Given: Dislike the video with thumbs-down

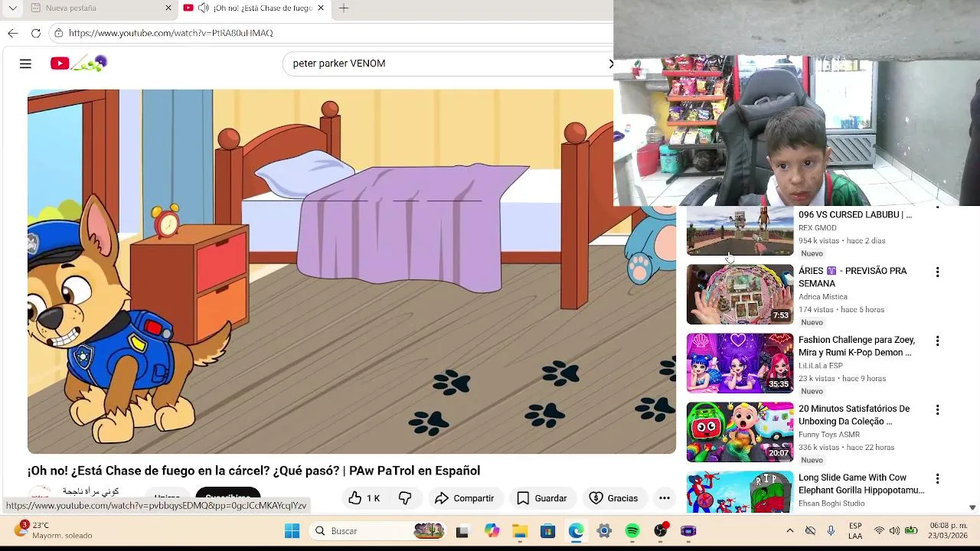Looking at the screenshot, I should [x=405, y=498].
